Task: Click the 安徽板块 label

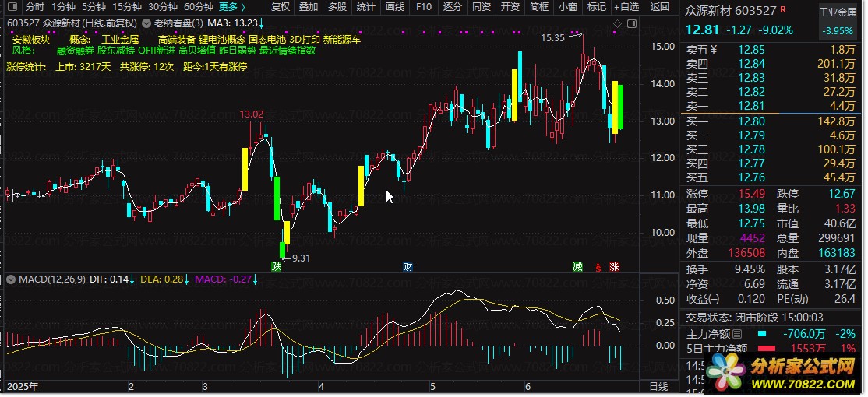Action: pyautogui.click(x=31, y=40)
